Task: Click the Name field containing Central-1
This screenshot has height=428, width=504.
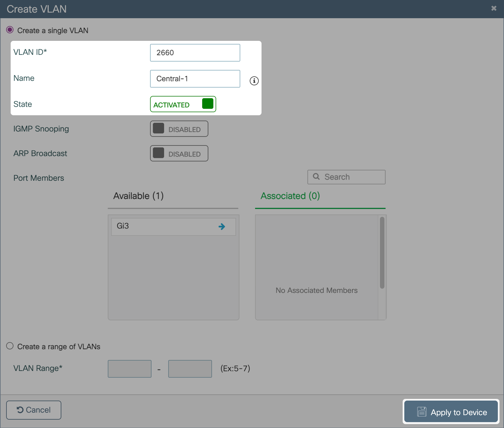Action: [x=195, y=79]
